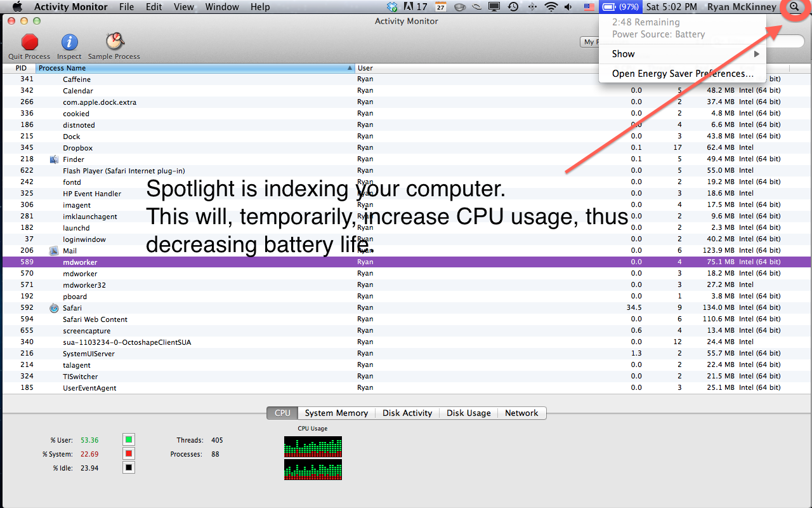
Task: Open the Time Machine menu bar icon
Action: pyautogui.click(x=513, y=7)
